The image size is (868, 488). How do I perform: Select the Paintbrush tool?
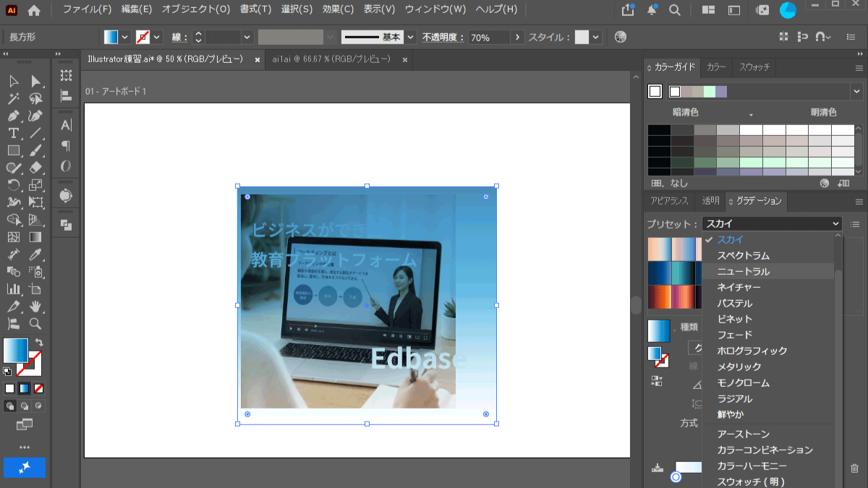click(x=35, y=150)
